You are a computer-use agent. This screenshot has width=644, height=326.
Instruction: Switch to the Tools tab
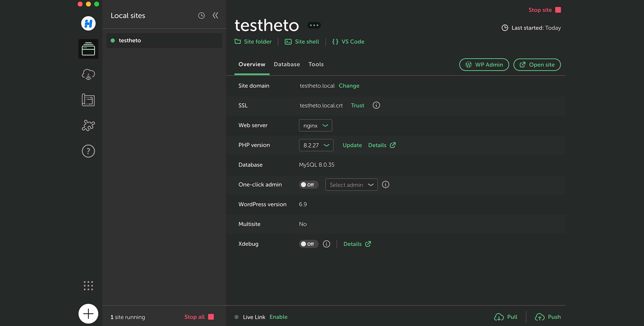316,64
